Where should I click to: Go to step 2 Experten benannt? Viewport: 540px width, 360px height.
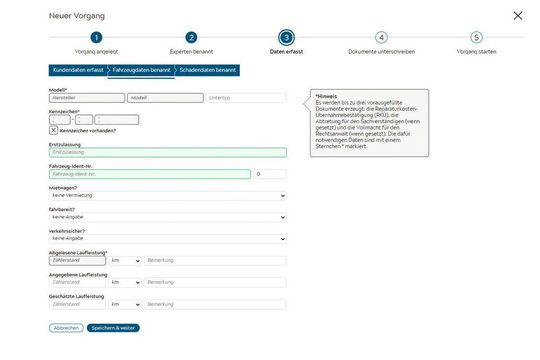pos(191,37)
